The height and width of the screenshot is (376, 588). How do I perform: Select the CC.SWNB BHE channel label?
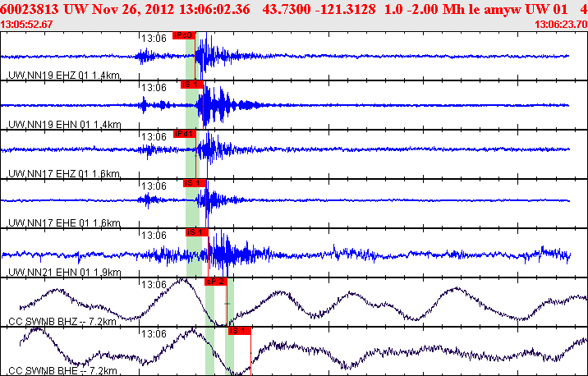[x=59, y=371]
